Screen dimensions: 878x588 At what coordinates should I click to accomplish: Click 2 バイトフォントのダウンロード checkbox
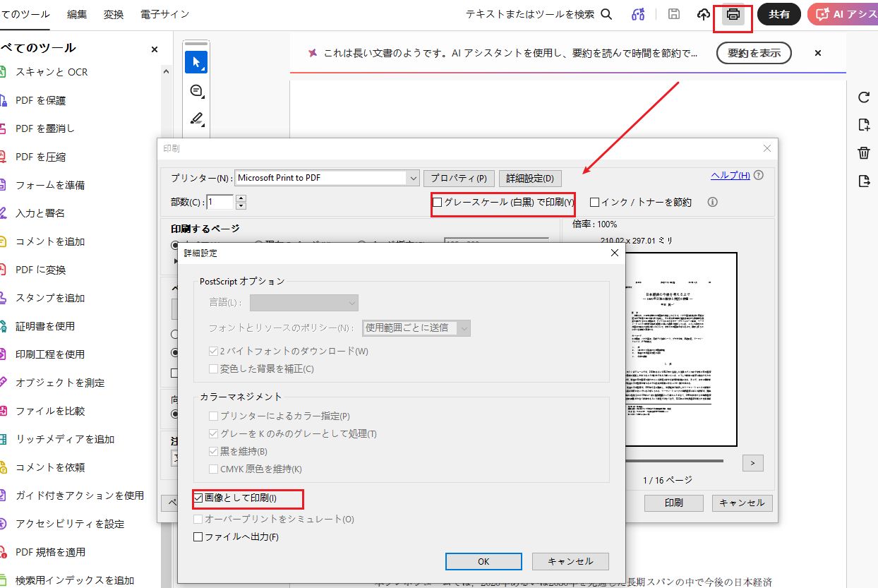coord(214,351)
